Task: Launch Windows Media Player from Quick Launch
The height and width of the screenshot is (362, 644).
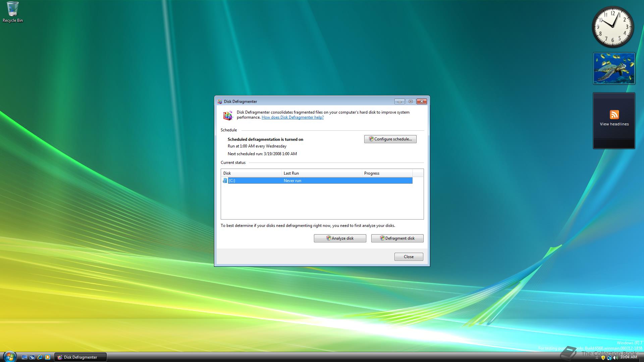Action: point(48,357)
